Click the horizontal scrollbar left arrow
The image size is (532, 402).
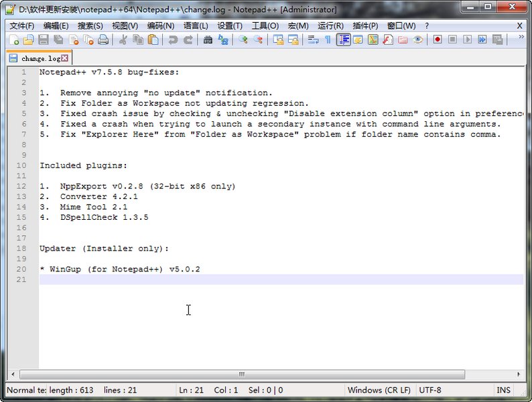pos(13,374)
